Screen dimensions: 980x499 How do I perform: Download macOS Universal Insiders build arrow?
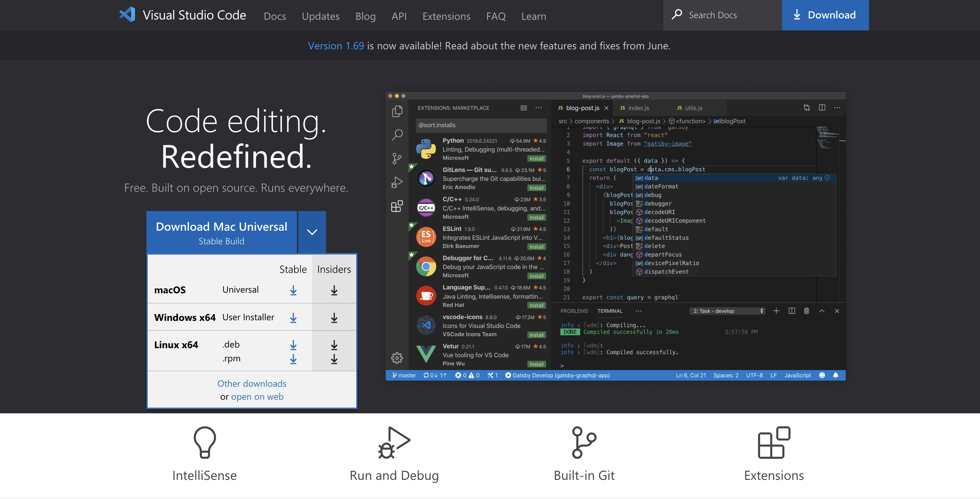click(334, 290)
